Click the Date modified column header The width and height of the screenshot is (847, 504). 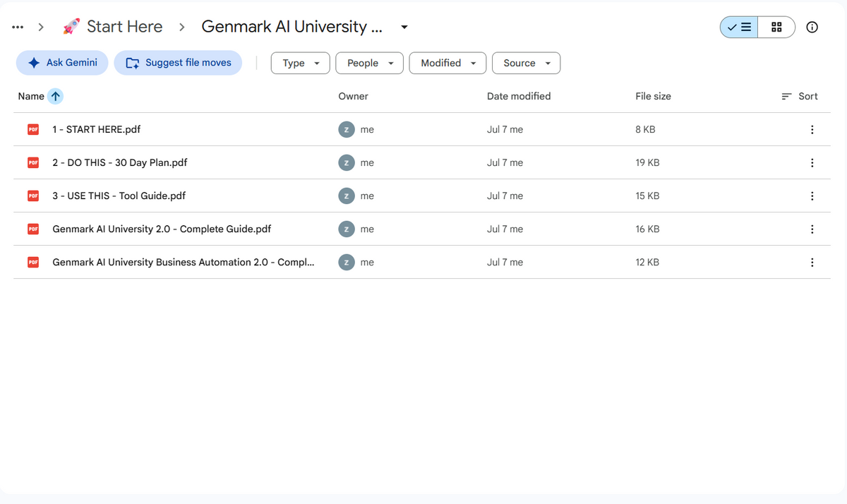[519, 97]
